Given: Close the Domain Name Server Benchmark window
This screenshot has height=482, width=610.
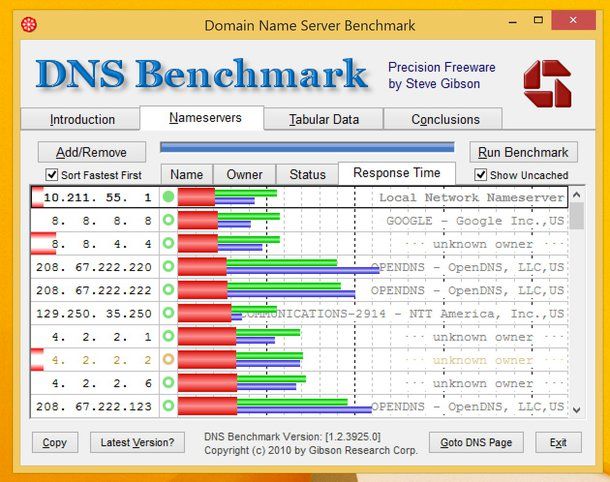Looking at the screenshot, I should click(573, 20).
